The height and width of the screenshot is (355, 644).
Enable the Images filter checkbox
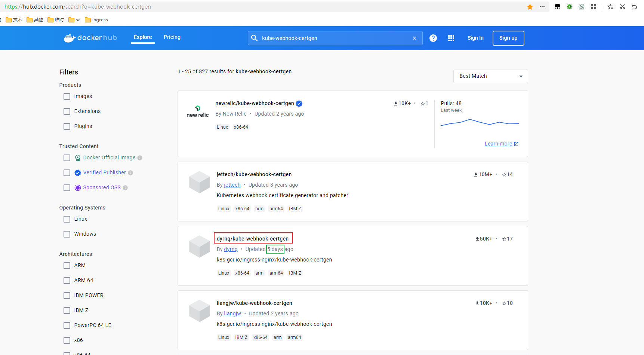pos(67,97)
